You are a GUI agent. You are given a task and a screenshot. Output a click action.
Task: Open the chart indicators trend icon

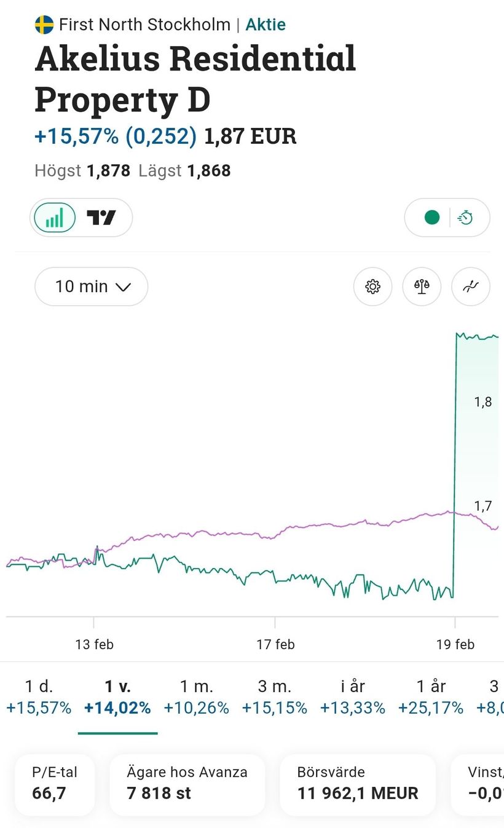click(471, 286)
